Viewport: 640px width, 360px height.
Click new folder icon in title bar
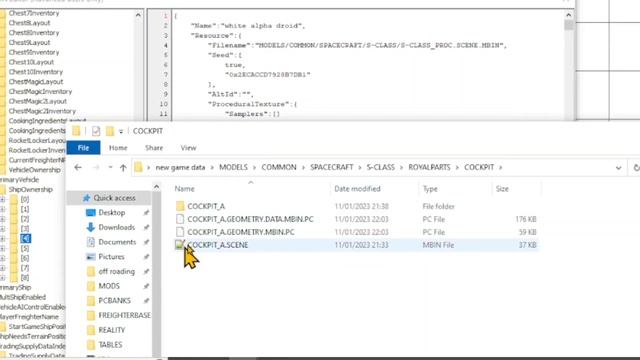[110, 131]
